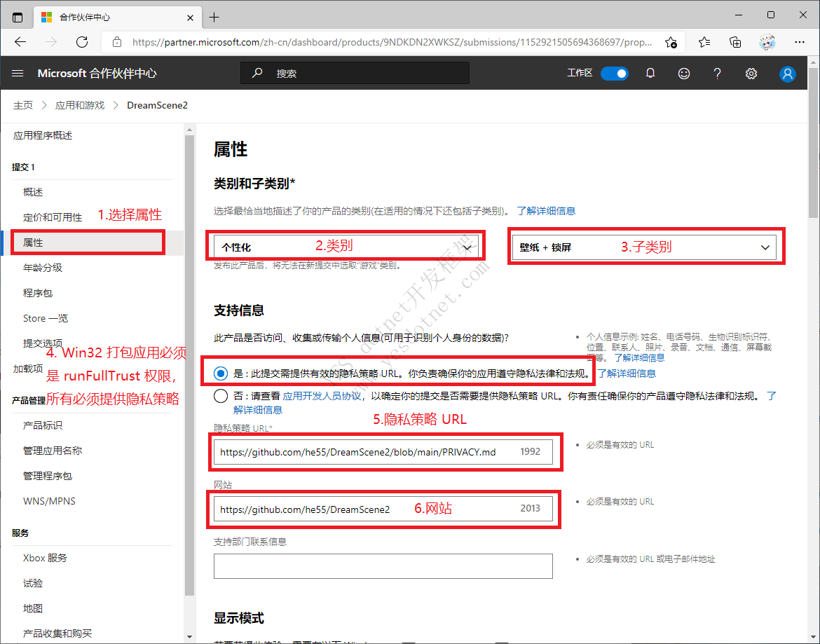
Task: Open the favorites list icon
Action: (704, 42)
